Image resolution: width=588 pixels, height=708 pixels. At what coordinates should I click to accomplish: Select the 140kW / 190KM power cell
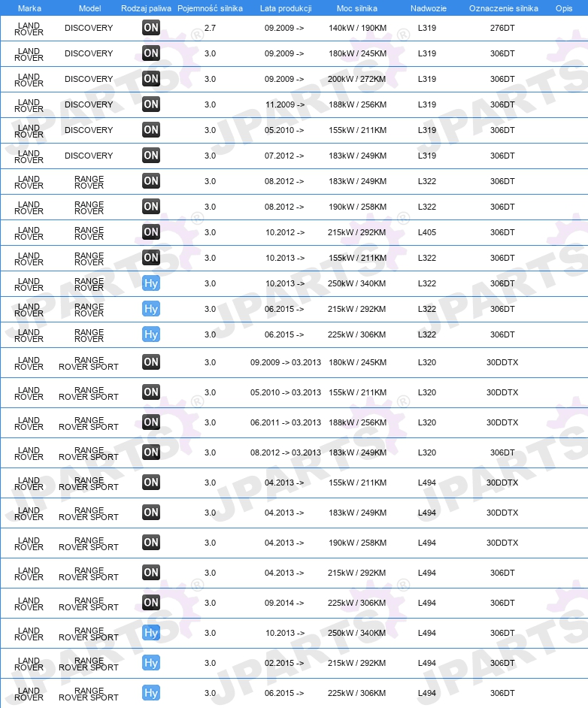(x=357, y=28)
